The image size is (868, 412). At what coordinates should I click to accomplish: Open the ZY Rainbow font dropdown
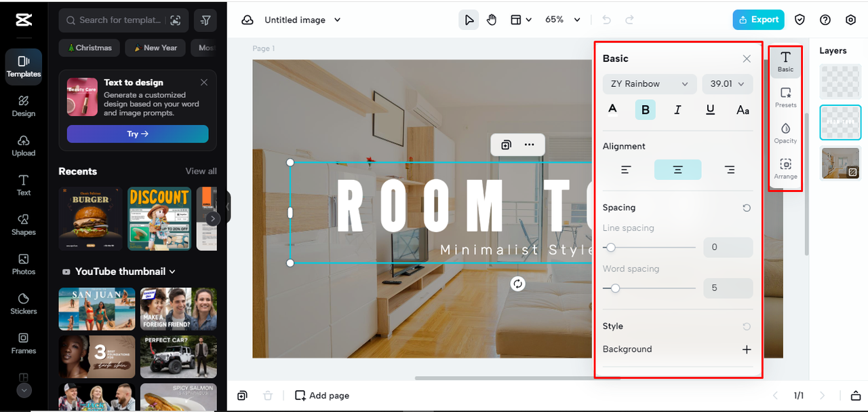650,84
